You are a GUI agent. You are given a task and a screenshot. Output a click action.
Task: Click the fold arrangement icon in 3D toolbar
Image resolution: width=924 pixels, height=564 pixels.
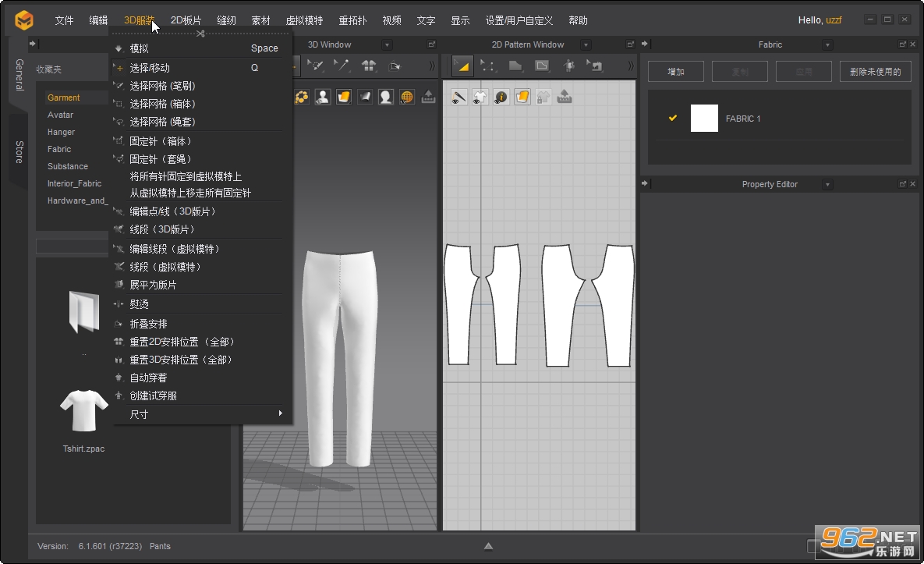pos(395,66)
